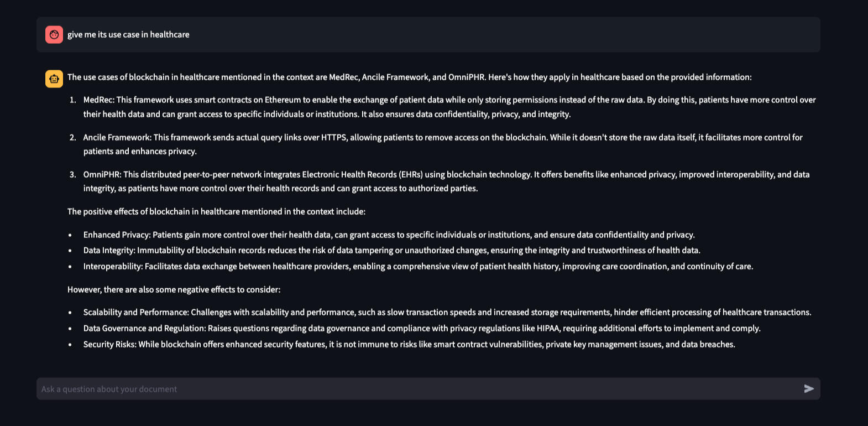Screen dimensions: 868x426
Task: Click the number '3.' list marker
Action: point(73,174)
